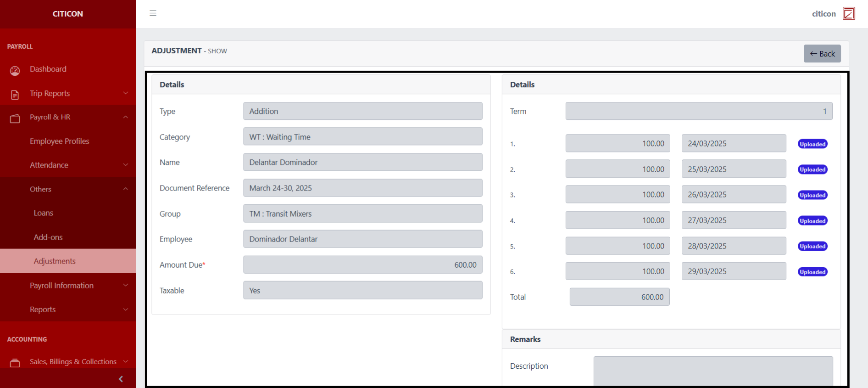Open the Adjustments menu item
The image size is (868, 388).
pyautogui.click(x=55, y=261)
